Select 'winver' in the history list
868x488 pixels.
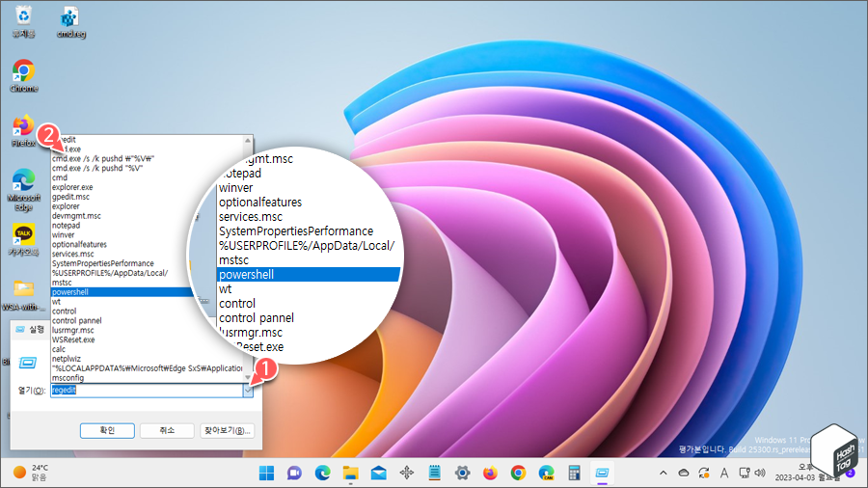coord(122,234)
